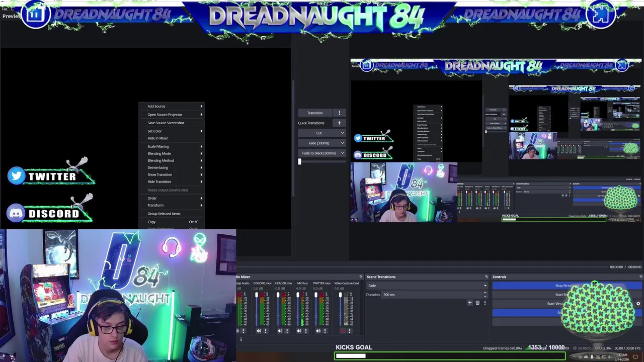
Task: Increase transition duration with up arrow
Action: click(x=485, y=293)
